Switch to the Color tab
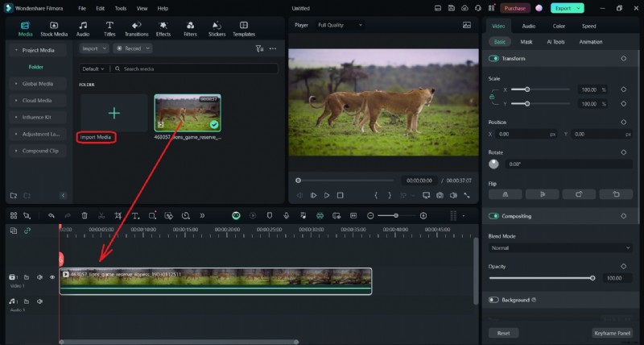 point(559,26)
